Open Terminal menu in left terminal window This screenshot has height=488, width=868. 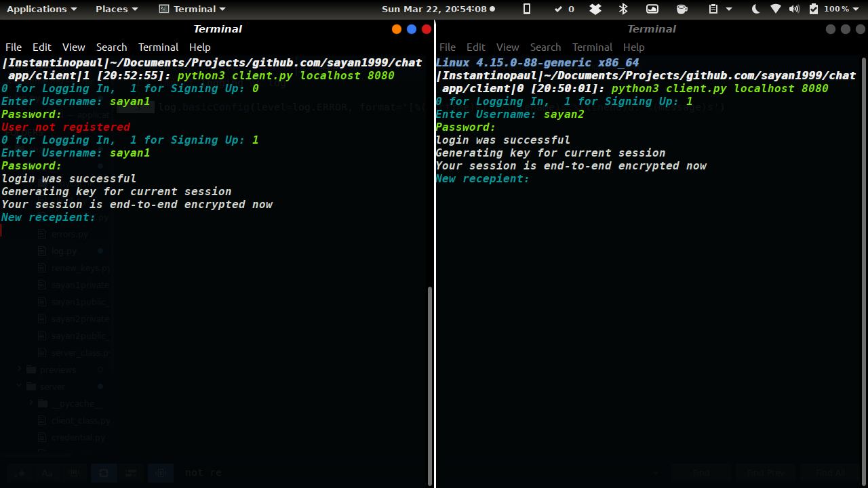[x=158, y=47]
